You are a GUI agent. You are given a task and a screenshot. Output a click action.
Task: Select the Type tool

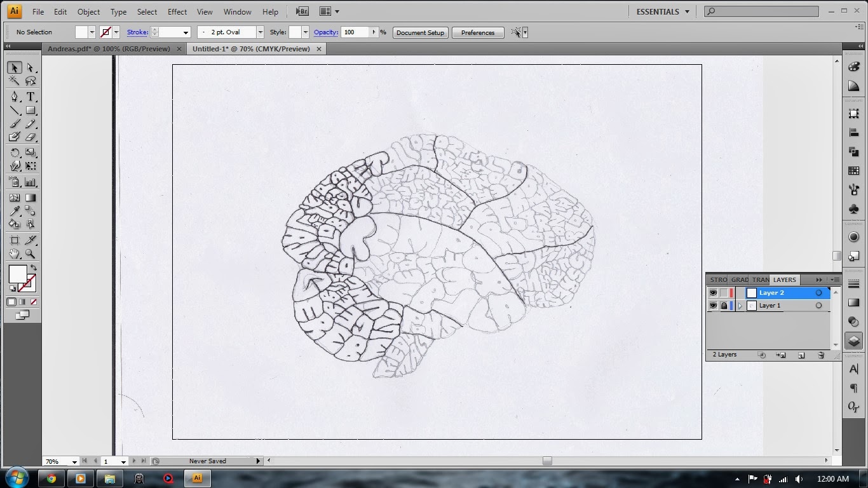tap(31, 97)
